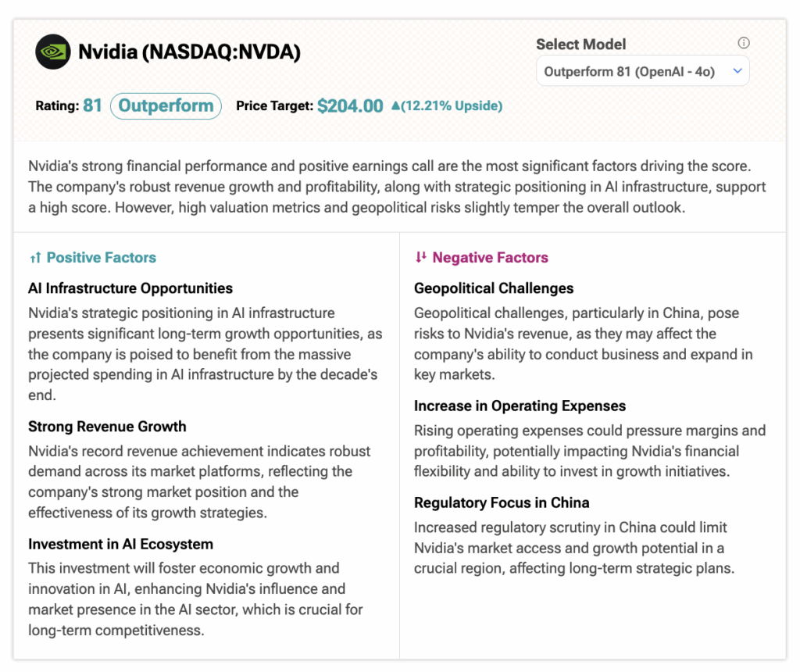The height and width of the screenshot is (672, 800).
Task: Click the Outperform rating badge
Action: [166, 106]
